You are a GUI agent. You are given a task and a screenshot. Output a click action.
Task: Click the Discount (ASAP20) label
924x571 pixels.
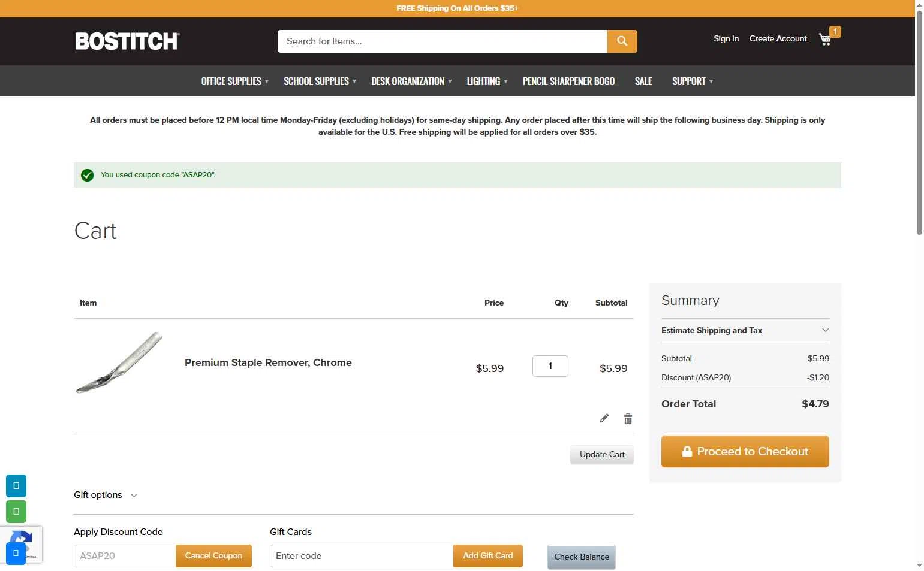[696, 377]
